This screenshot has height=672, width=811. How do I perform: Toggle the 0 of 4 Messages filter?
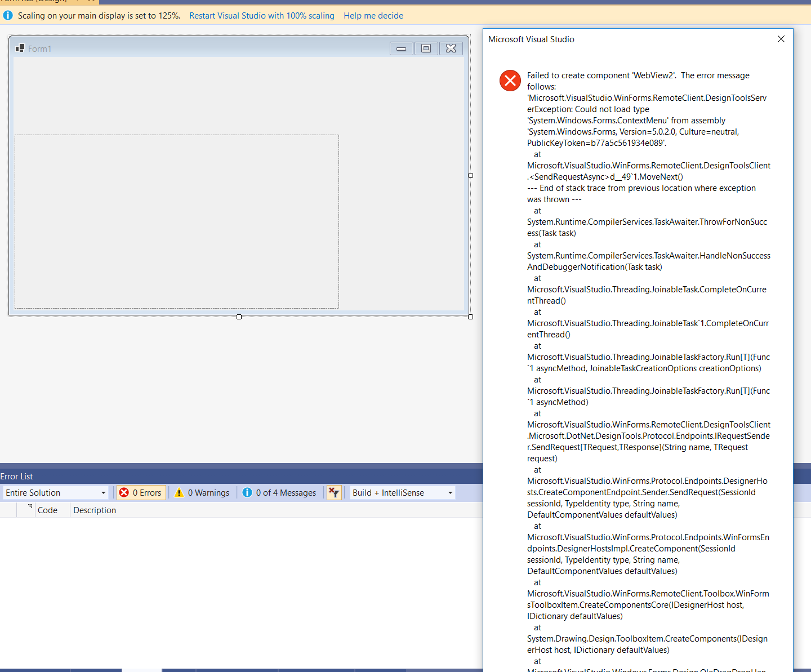[279, 492]
